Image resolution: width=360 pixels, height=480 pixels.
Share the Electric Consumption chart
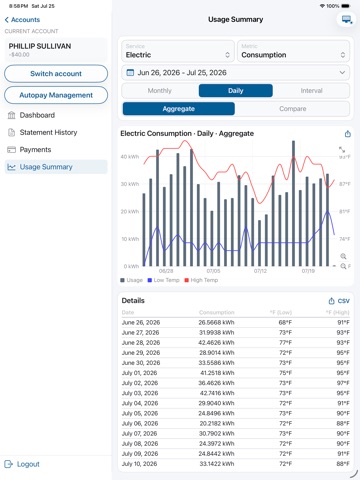[x=348, y=134]
